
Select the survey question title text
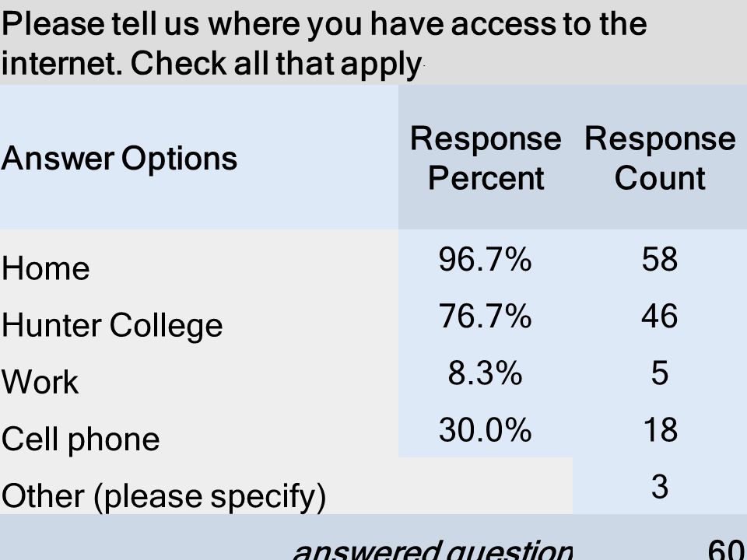pyautogui.click(x=324, y=44)
